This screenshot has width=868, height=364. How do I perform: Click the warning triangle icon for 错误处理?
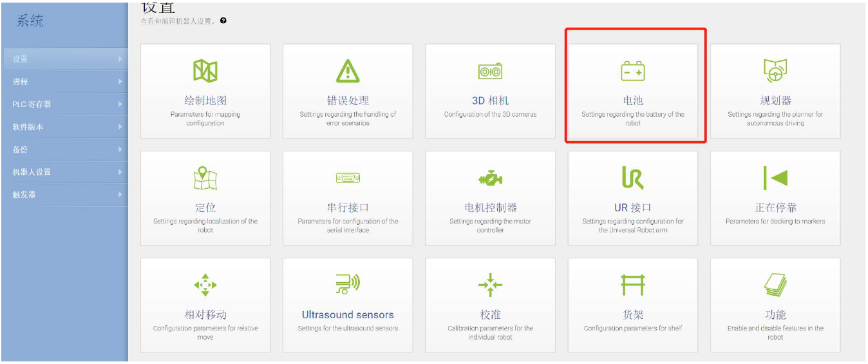(348, 71)
